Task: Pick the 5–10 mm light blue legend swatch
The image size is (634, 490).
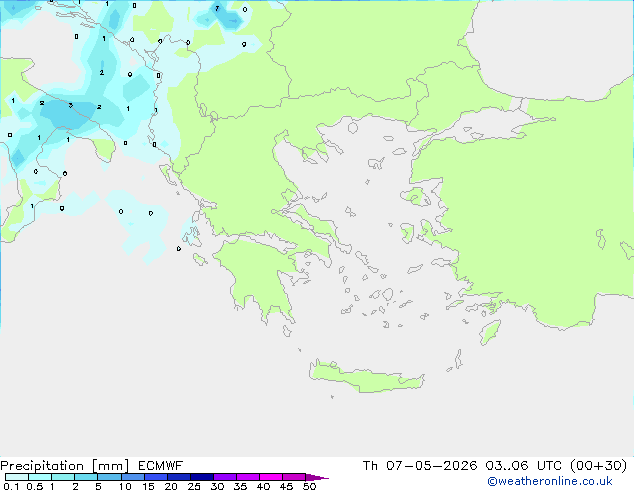Action: tap(109, 477)
